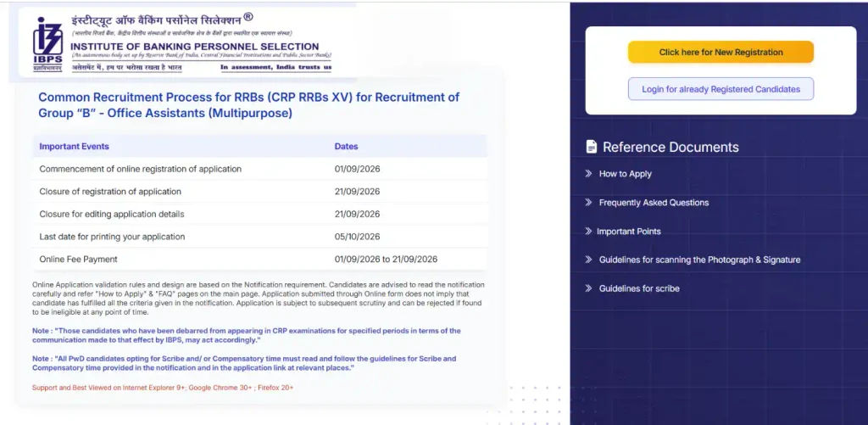The width and height of the screenshot is (868, 425).
Task: Click chevron icon beside How to Apply
Action: click(588, 173)
